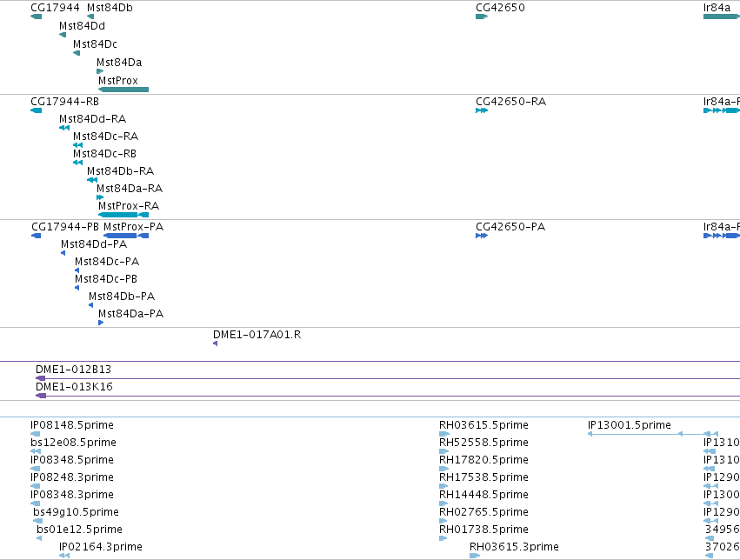Click the IP08348.3prime EST label
This screenshot has width=740, height=560.
coord(71,495)
